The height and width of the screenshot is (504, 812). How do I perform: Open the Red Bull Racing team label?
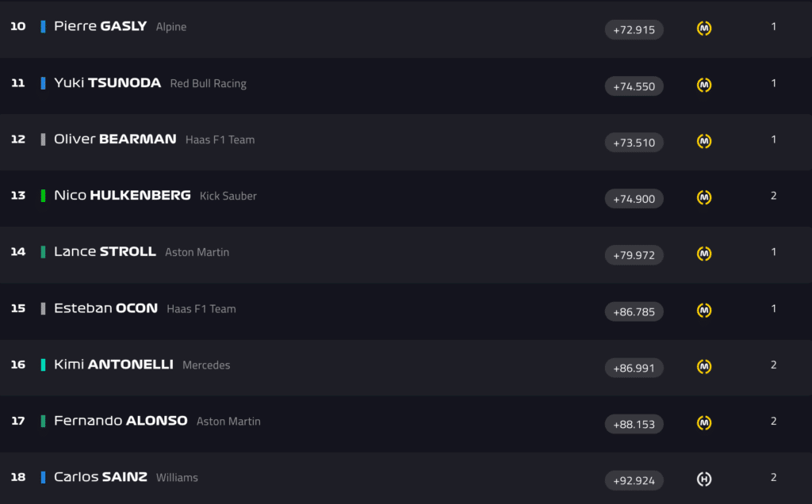[208, 83]
